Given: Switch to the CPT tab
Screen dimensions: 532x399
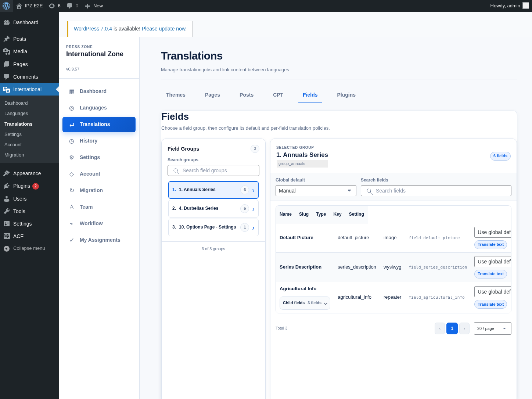Looking at the screenshot, I should [x=278, y=95].
